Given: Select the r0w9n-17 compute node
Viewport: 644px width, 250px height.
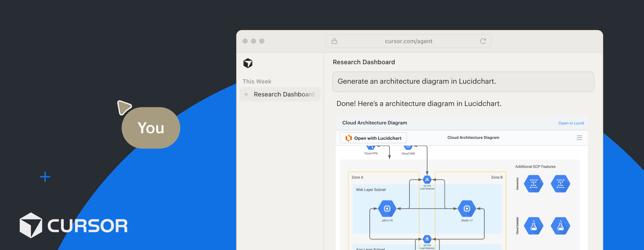Looking at the screenshot, I should (x=467, y=208).
